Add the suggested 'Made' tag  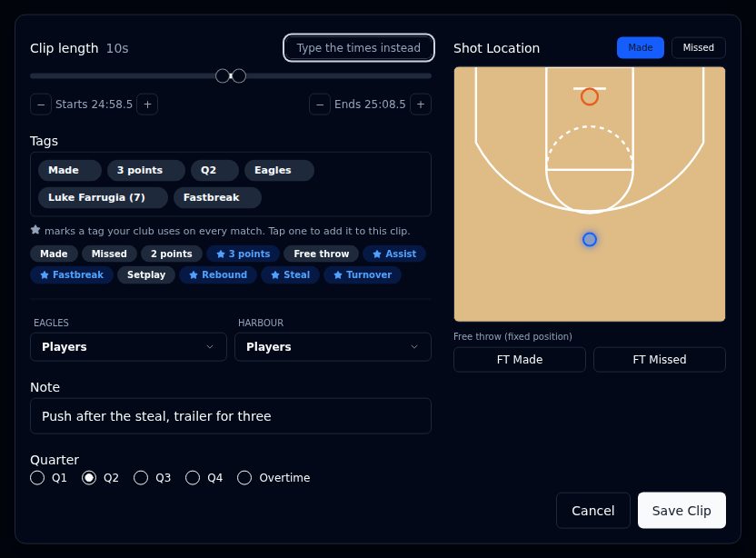coord(54,254)
